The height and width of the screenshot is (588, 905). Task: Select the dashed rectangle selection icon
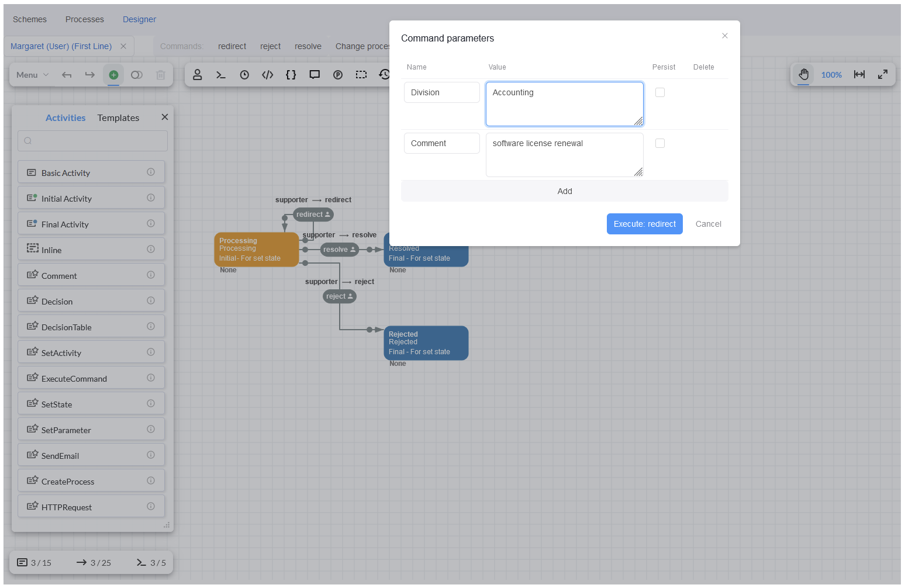[x=361, y=75]
